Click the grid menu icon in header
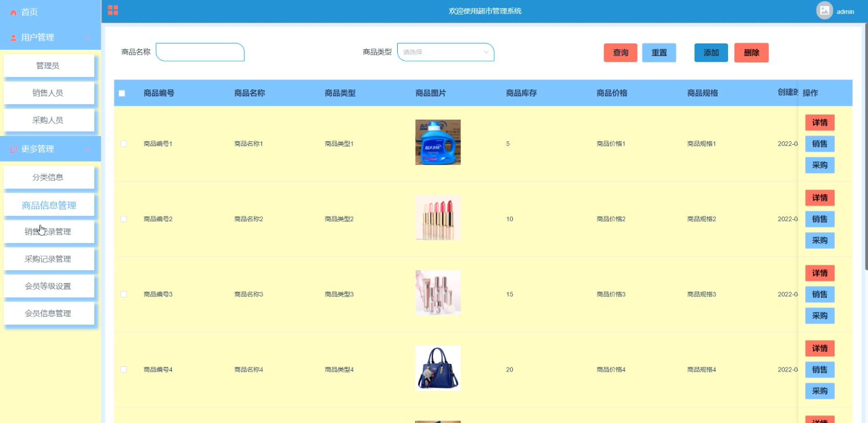The height and width of the screenshot is (423, 868). click(x=113, y=10)
